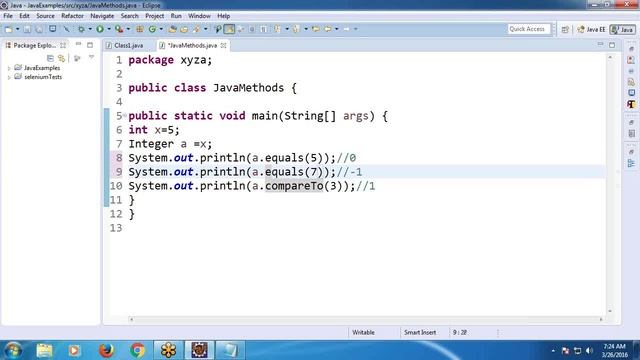Open the External Tools dropdown arrow
The image size is (640, 360).
pos(128,29)
